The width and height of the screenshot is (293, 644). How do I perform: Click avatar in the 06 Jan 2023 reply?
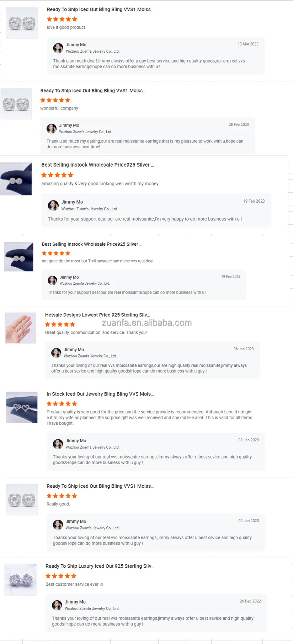pos(56,353)
